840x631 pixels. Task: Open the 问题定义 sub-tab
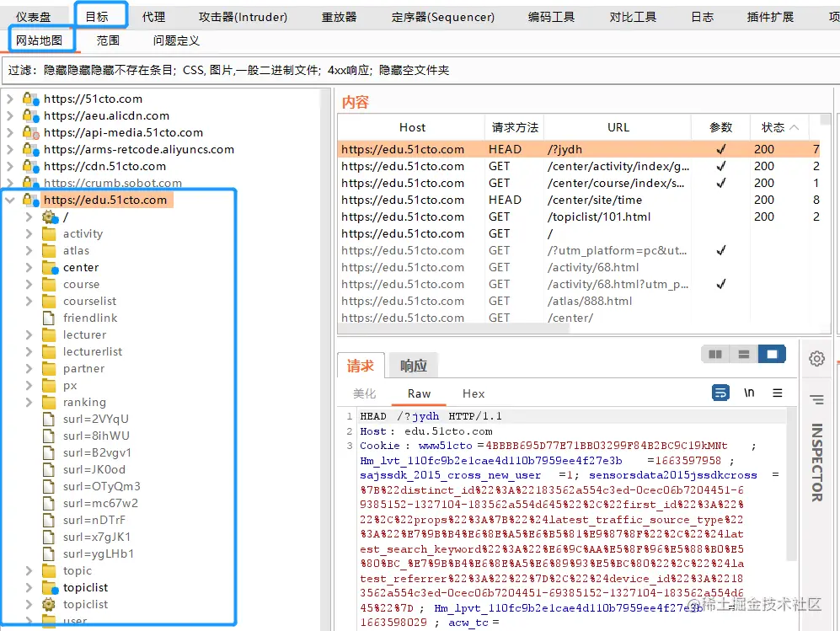pos(176,40)
